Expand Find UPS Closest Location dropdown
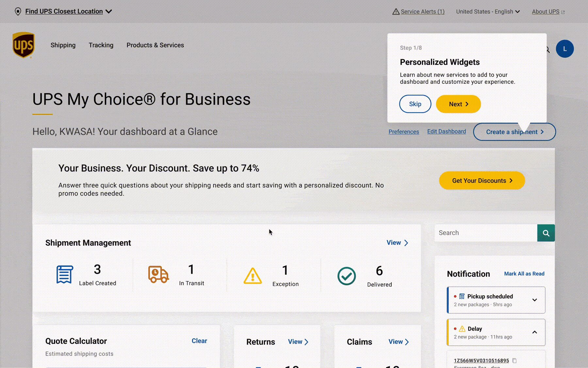 109,11
